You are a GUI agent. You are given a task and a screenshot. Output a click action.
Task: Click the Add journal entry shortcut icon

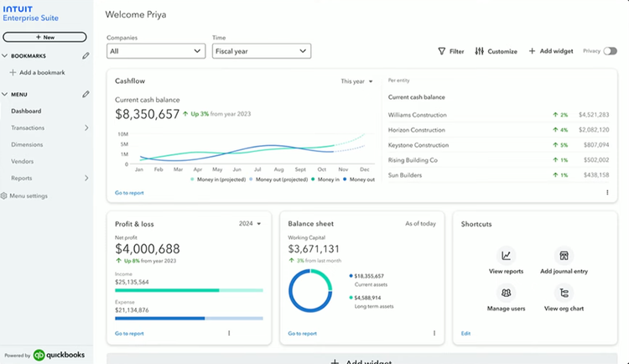564,256
